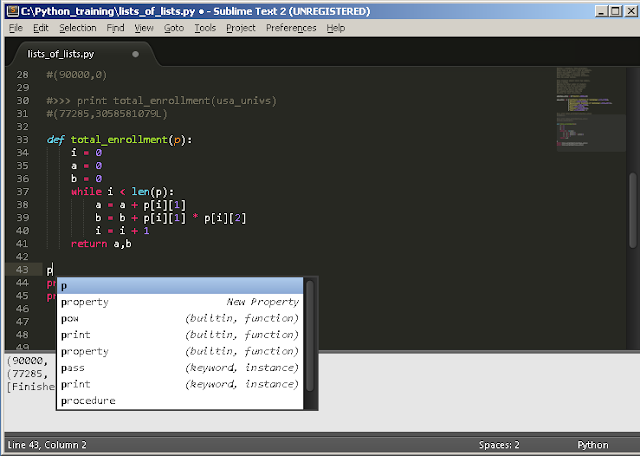Open the Project menu
Image resolution: width=640 pixels, height=456 pixels.
click(x=241, y=28)
